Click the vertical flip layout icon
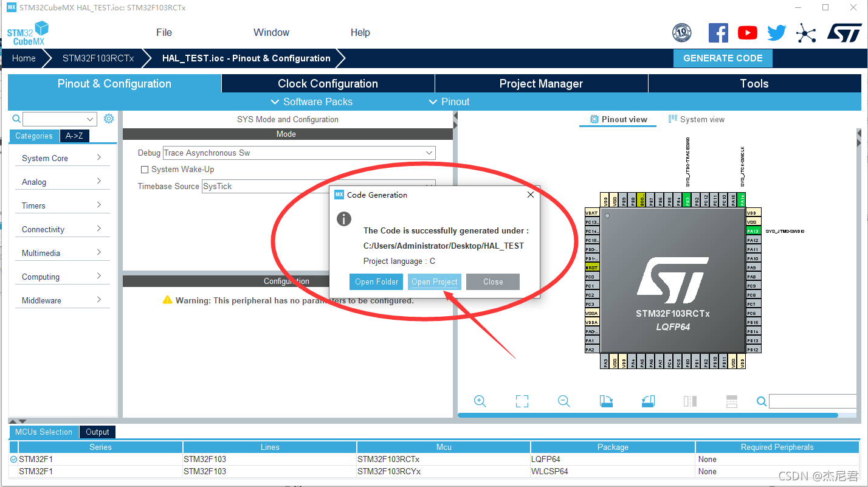868x487 pixels. [x=690, y=401]
